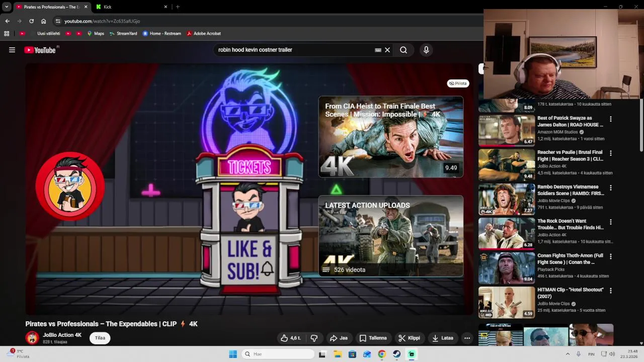
Task: Open the tab search dropdown arrow
Action: 7,7
